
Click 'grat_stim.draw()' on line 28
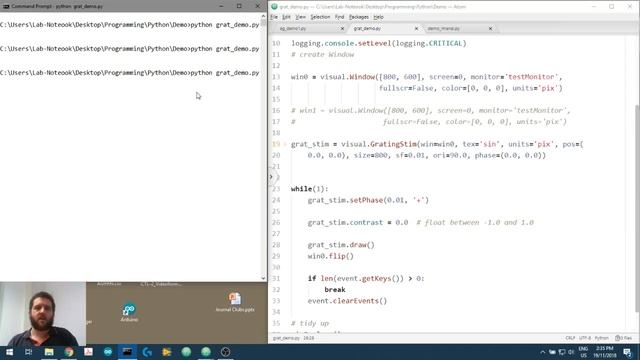[x=341, y=245]
